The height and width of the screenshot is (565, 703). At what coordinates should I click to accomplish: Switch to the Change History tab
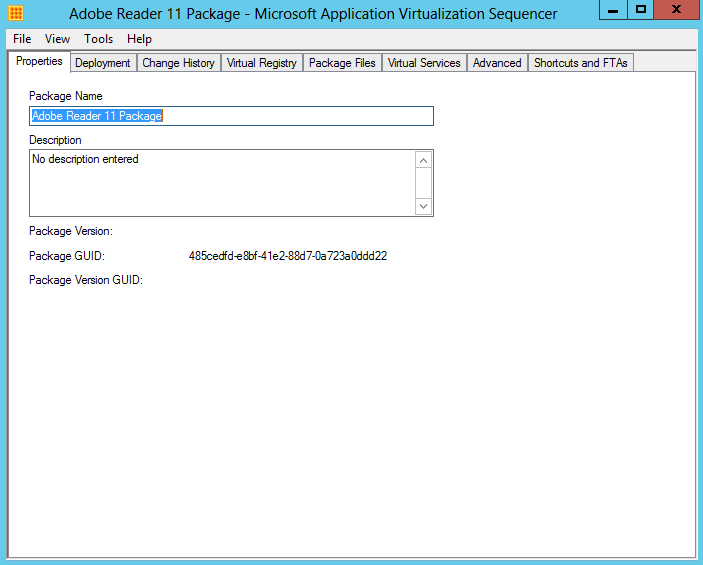178,63
